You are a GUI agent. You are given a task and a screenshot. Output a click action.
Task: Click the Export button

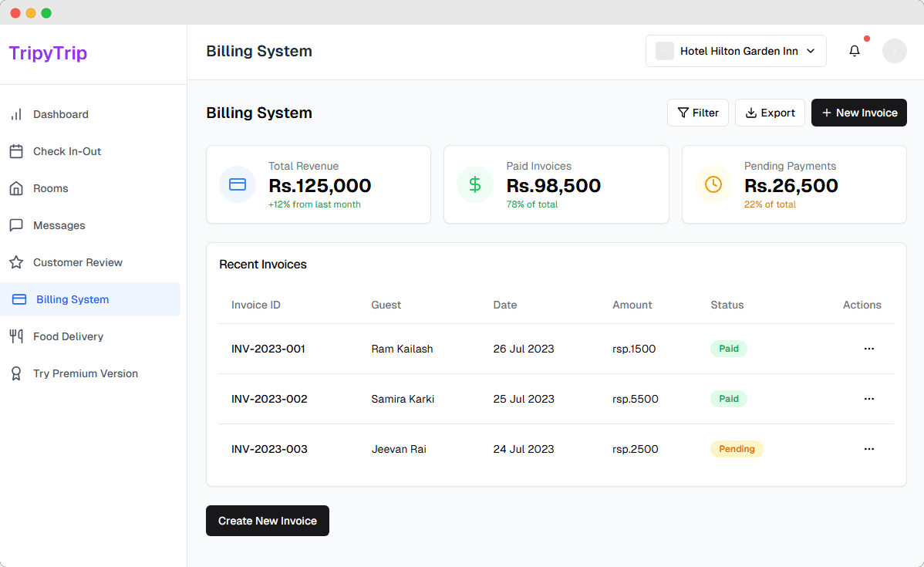coord(770,113)
